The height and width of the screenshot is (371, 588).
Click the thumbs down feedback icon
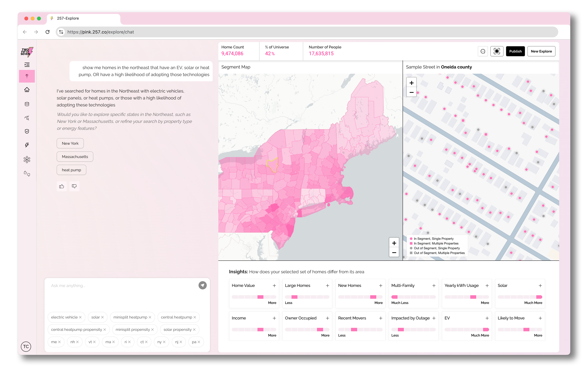point(74,186)
